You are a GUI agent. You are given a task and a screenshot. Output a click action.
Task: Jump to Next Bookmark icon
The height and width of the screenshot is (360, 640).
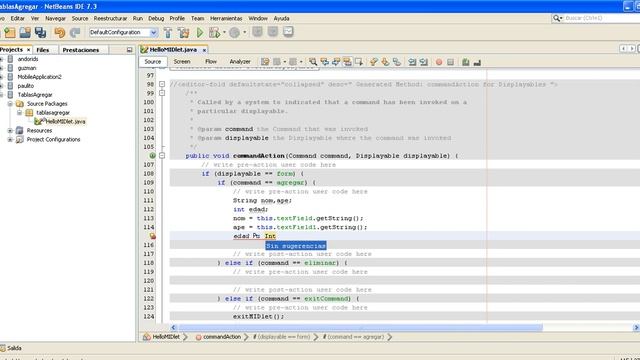click(385, 62)
